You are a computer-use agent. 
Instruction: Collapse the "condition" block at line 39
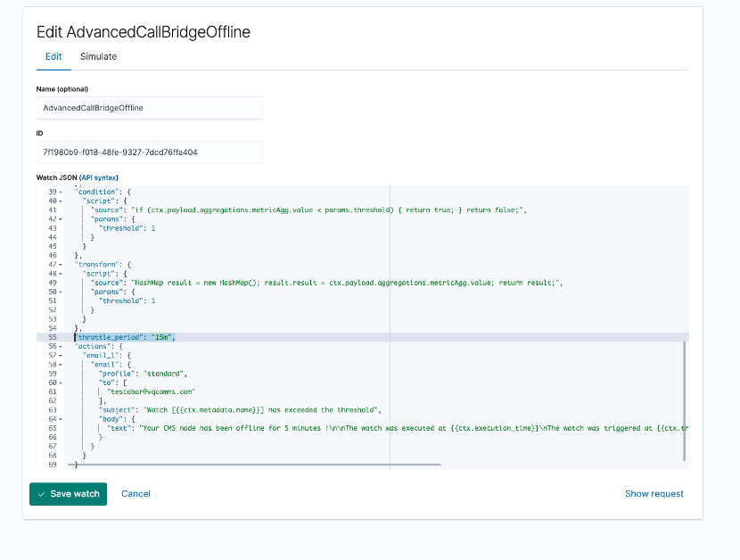[x=61, y=193]
